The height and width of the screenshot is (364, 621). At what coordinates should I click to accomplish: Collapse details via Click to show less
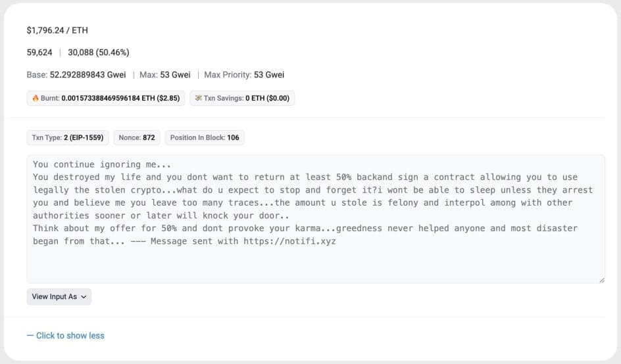66,336
